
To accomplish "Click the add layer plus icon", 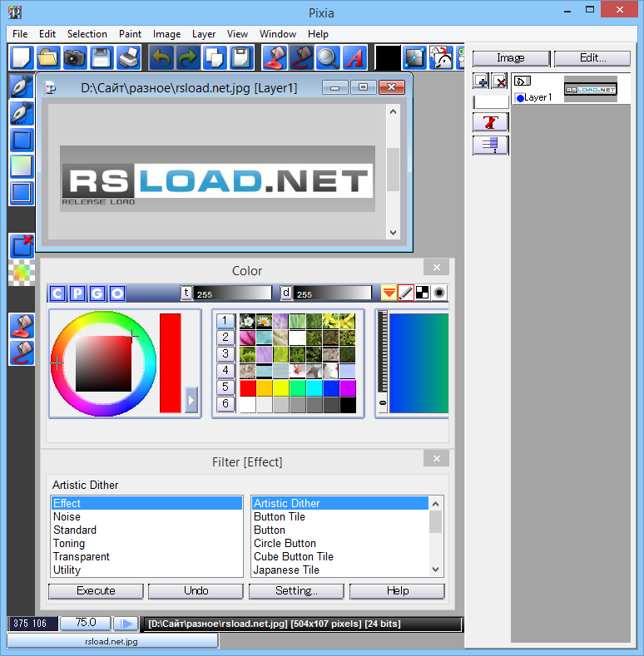I will coord(481,81).
